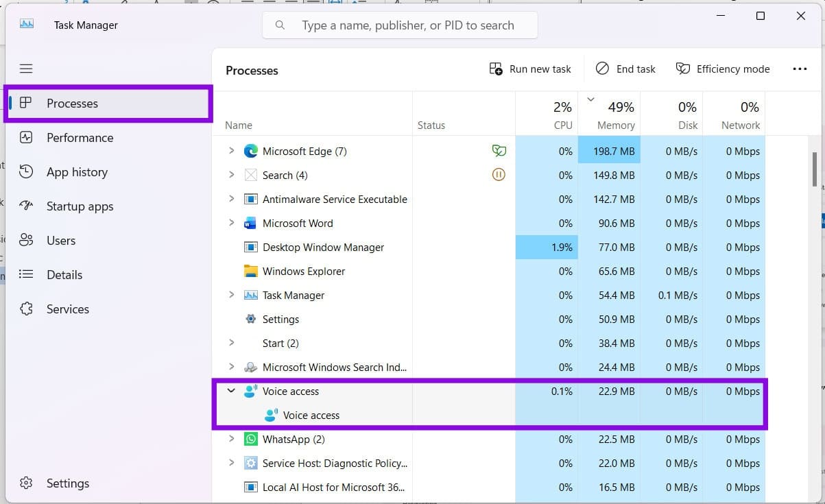Screen dimensions: 825x504
Task: Sort by the CPU column header
Action: pos(547,112)
